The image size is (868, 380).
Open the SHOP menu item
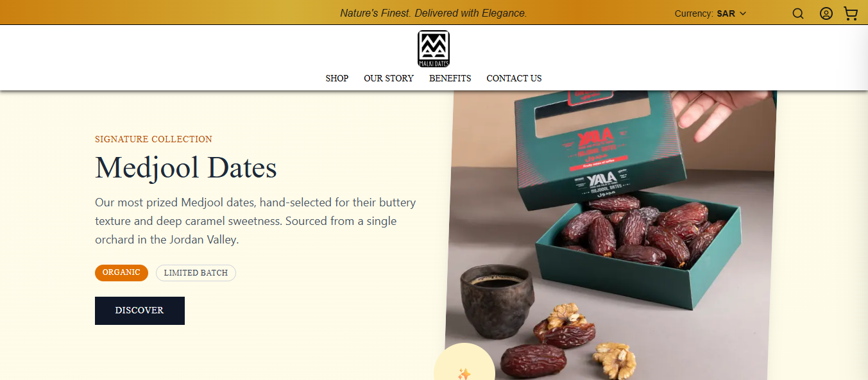337,78
